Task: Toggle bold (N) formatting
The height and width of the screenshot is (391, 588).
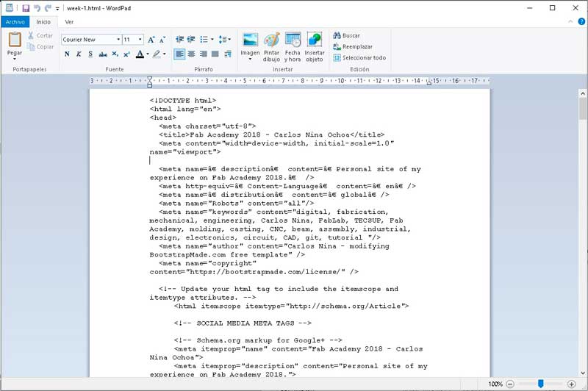Action: click(x=67, y=54)
